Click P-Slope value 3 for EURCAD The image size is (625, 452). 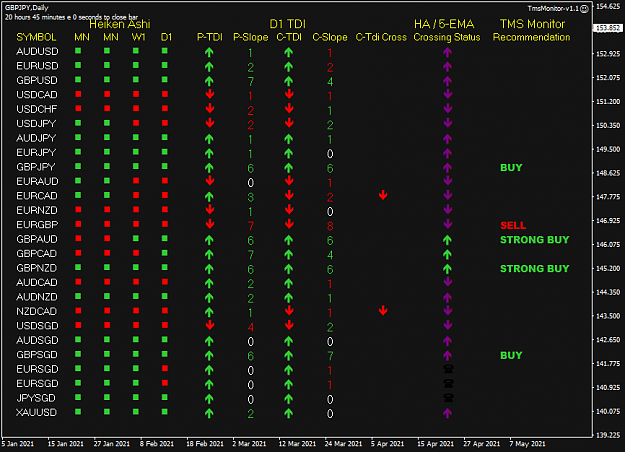pyautogui.click(x=250, y=197)
